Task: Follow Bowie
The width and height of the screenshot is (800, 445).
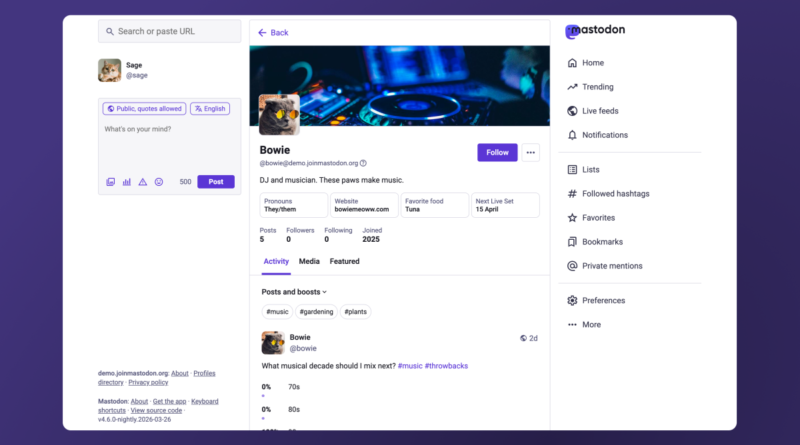Action: coord(497,153)
